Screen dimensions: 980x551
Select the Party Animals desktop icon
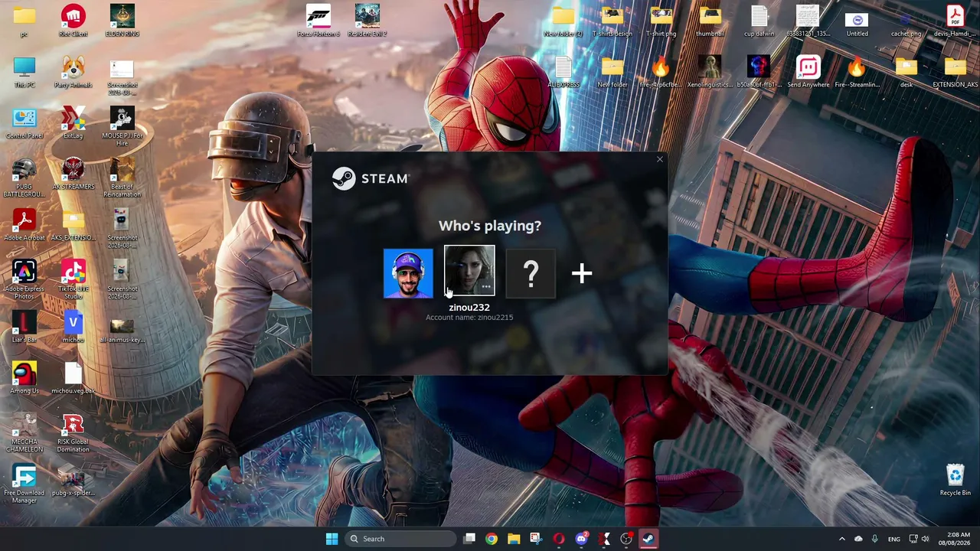coord(73,72)
